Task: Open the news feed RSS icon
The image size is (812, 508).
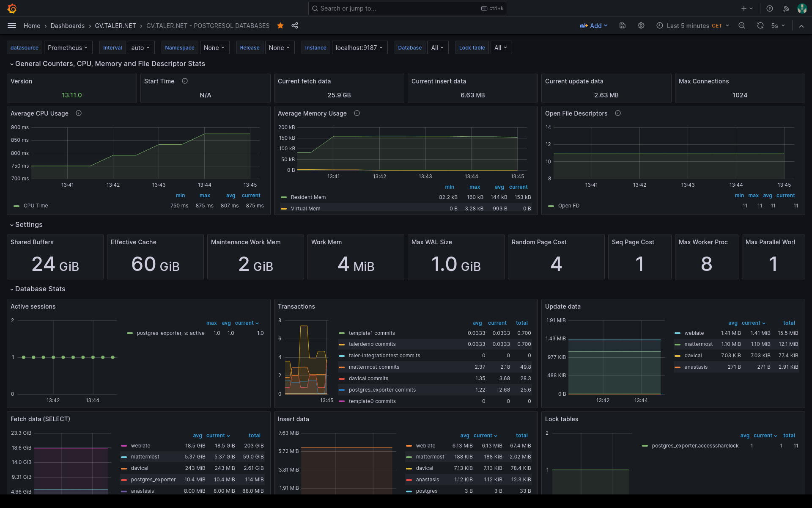Action: coord(786,8)
